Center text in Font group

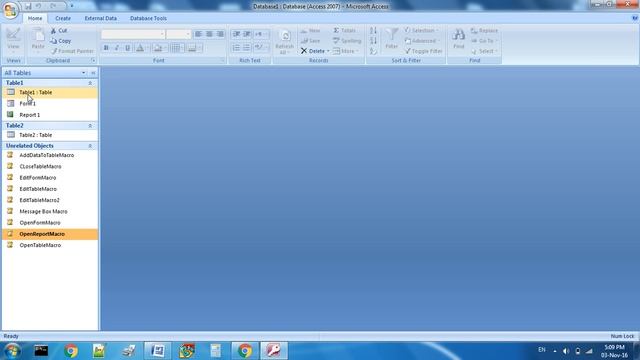(209, 34)
